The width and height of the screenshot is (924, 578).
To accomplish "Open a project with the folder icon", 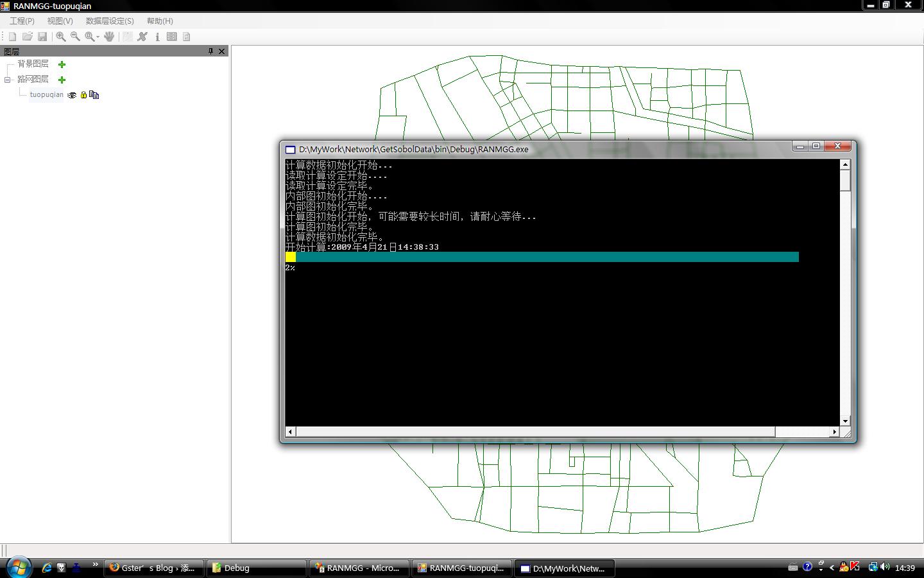I will pos(28,37).
